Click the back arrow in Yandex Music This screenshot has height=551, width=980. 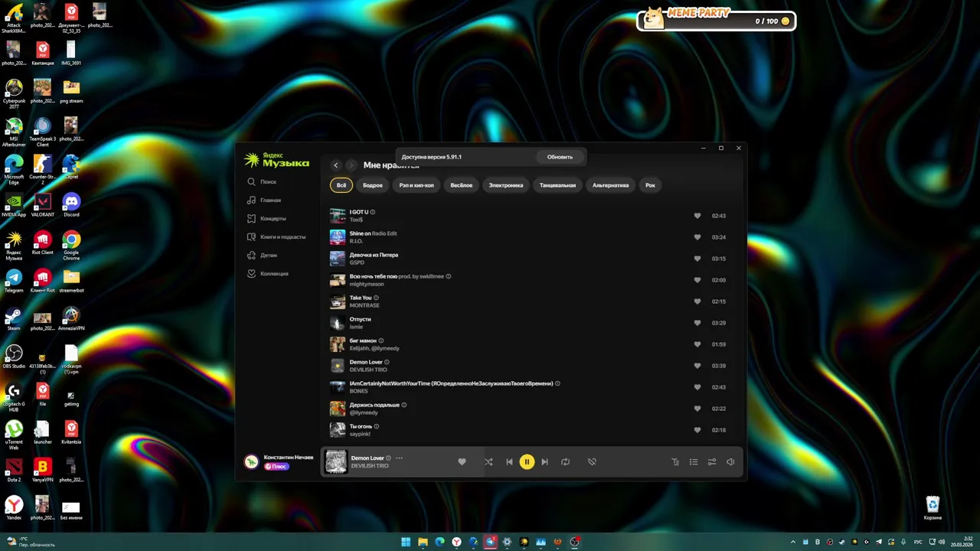click(335, 165)
